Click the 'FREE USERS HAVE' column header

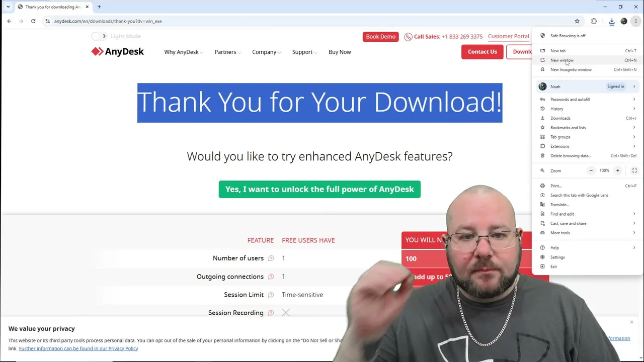308,240
